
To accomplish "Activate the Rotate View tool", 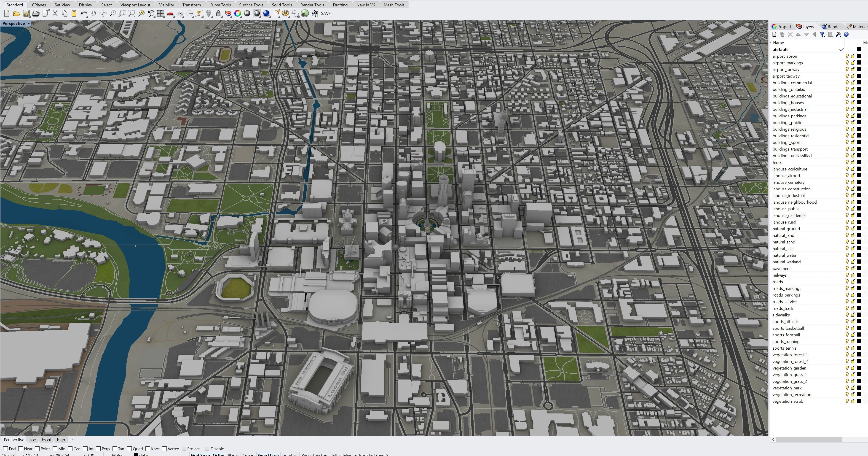I will (103, 13).
